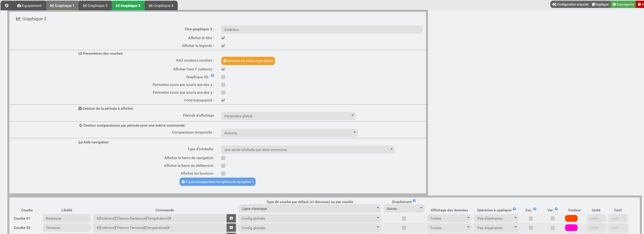Enable the Graphique 3D checkbox

point(223,77)
